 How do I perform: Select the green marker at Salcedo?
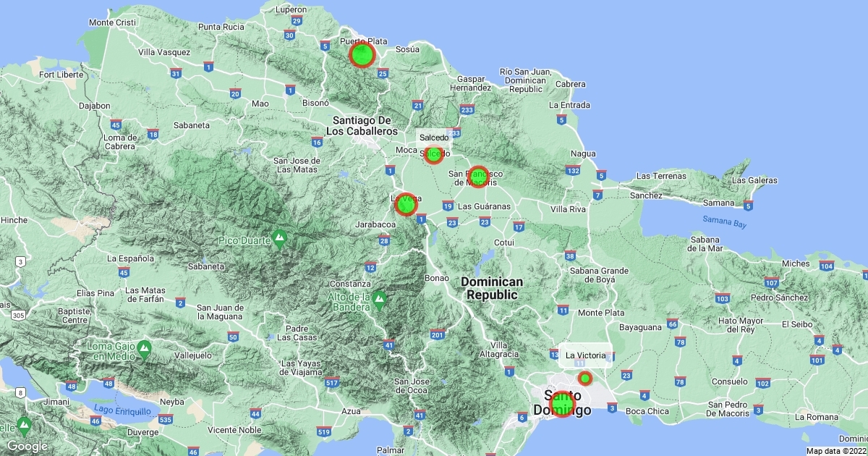433,154
